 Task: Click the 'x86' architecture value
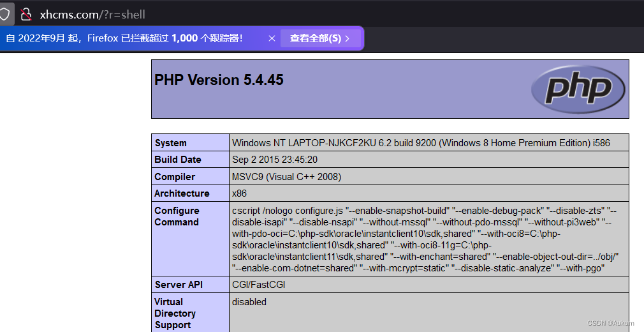point(240,193)
